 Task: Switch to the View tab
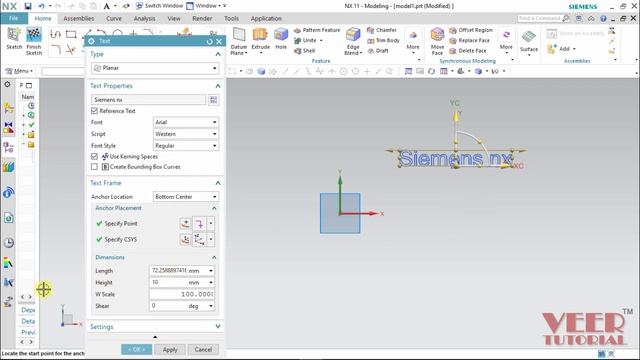click(174, 18)
